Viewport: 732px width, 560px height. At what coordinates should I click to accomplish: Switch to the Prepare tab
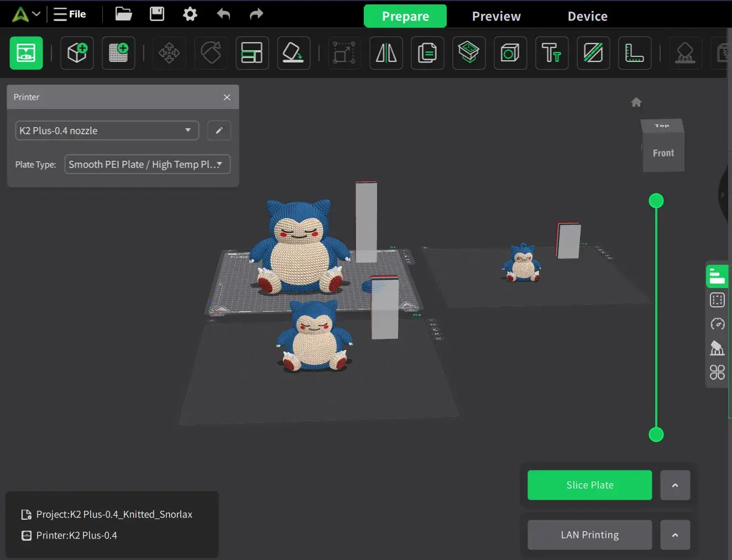click(x=405, y=16)
